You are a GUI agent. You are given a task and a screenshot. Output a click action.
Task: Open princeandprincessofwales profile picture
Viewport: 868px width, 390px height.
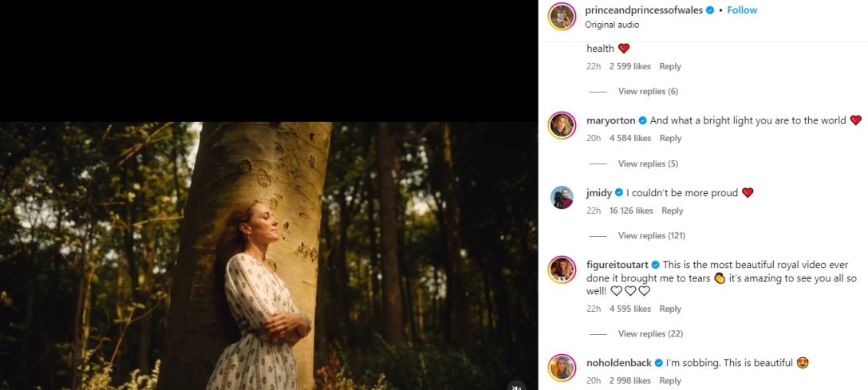562,16
